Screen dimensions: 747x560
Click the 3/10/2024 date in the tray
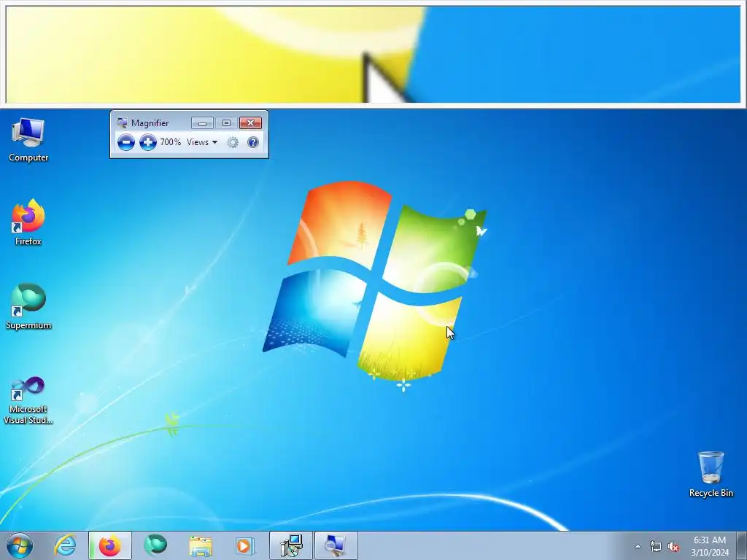click(710, 553)
